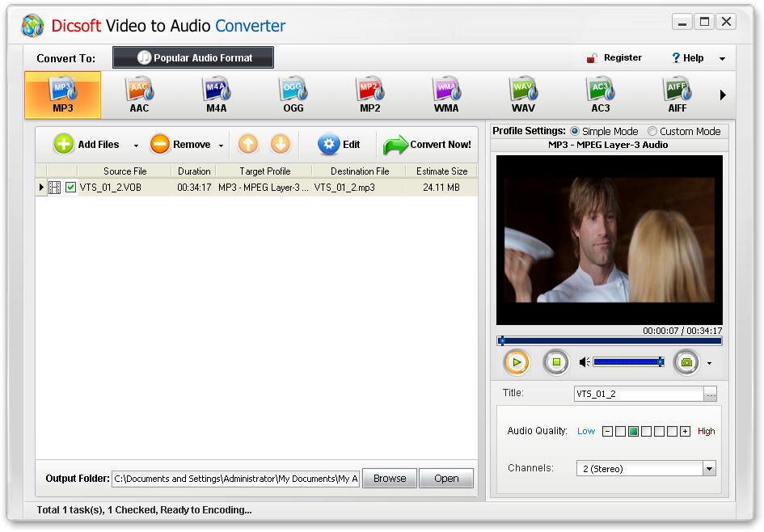Screen dimensions: 764x532
Task: Click the Title input field
Action: pyautogui.click(x=639, y=394)
